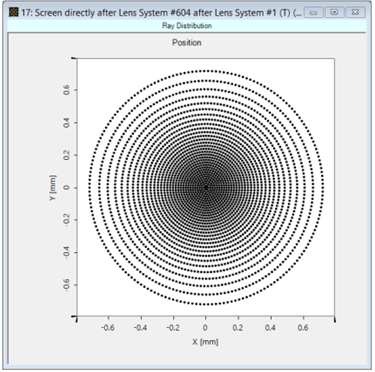Click the -0.2 tick on Y axis
This screenshot has height=372, width=375.
click(x=67, y=220)
